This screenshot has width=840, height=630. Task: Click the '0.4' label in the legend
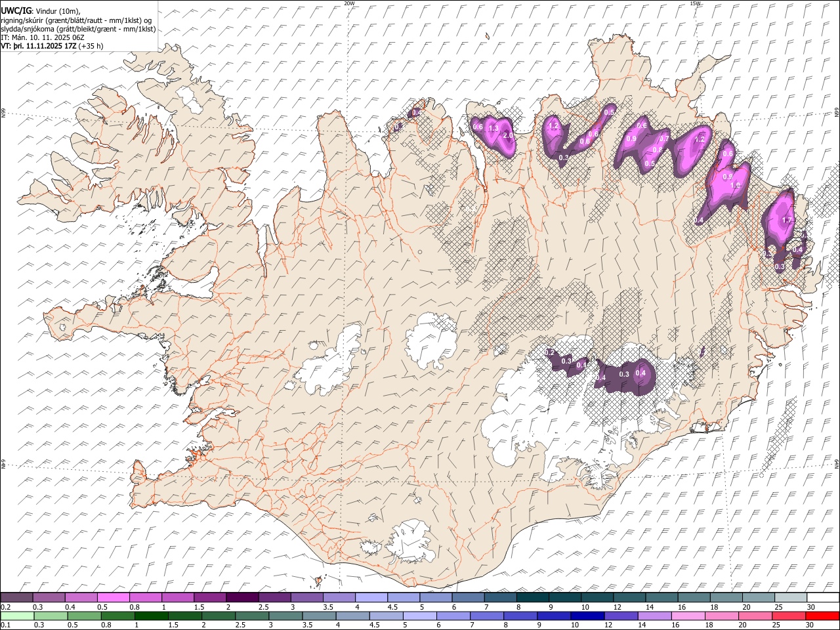[x=70, y=607]
